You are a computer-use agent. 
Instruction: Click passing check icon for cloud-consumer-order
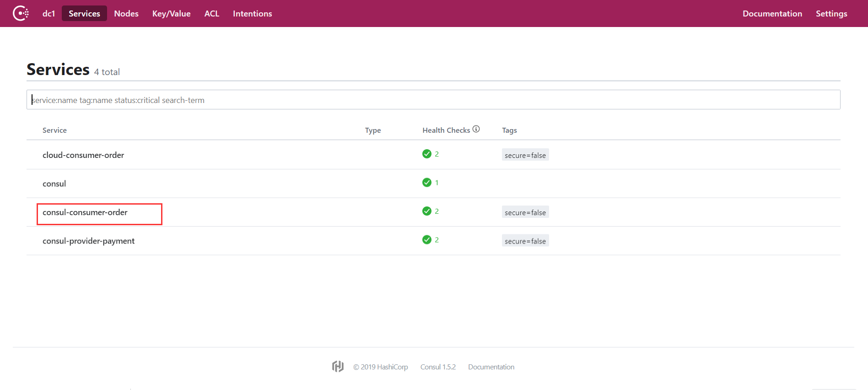(427, 154)
